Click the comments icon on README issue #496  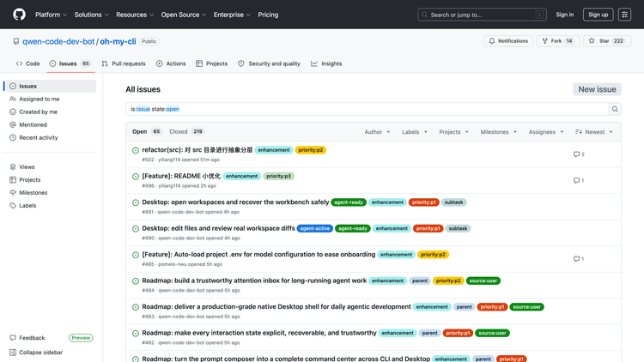point(577,181)
